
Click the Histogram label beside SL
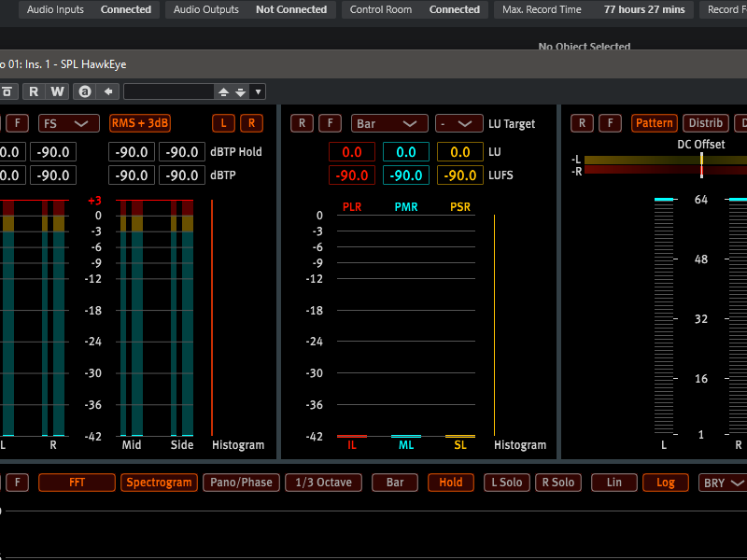520,445
